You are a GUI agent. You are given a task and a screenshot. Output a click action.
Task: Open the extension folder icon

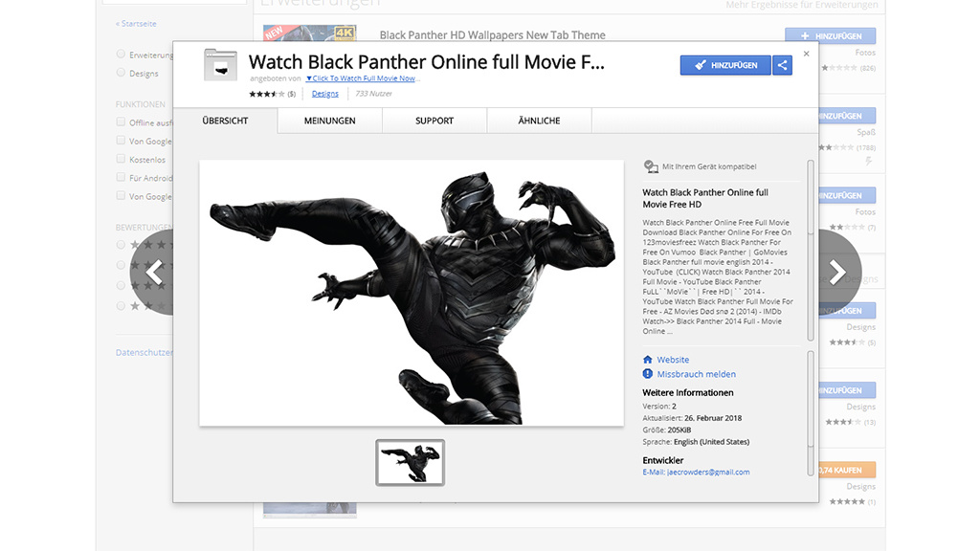pos(220,65)
